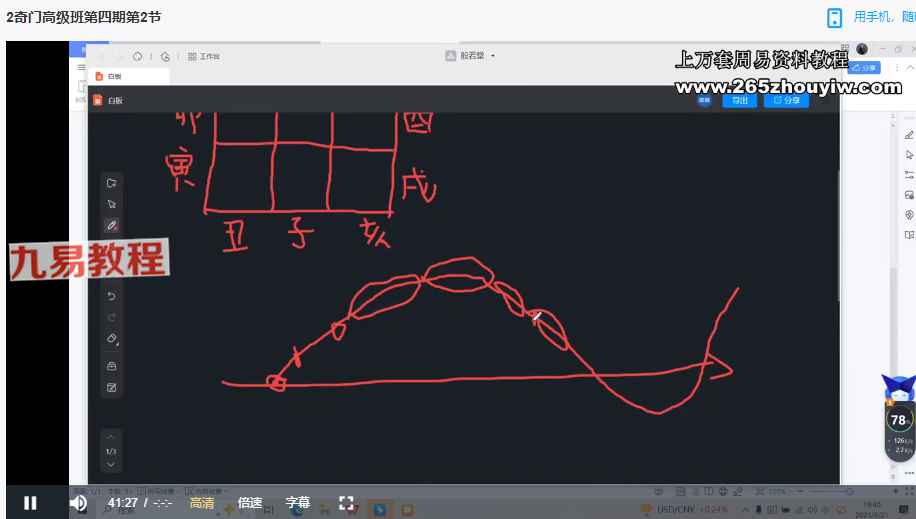
Task: Click the redo arrow in whiteboard toolbar
Action: (112, 317)
